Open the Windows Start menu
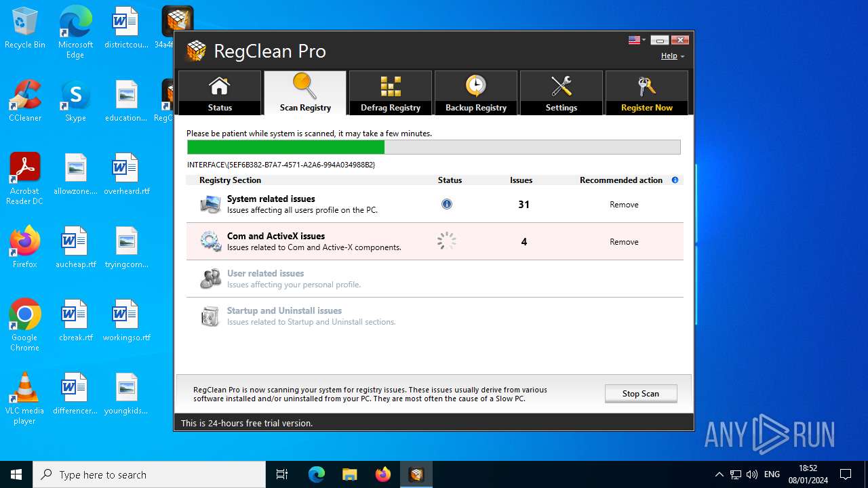This screenshot has width=868, height=488. coord(16,474)
